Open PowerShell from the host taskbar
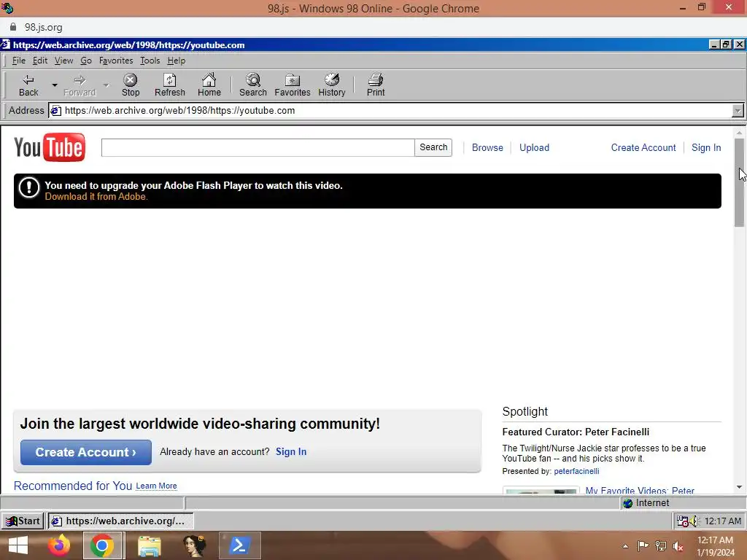 [x=239, y=545]
